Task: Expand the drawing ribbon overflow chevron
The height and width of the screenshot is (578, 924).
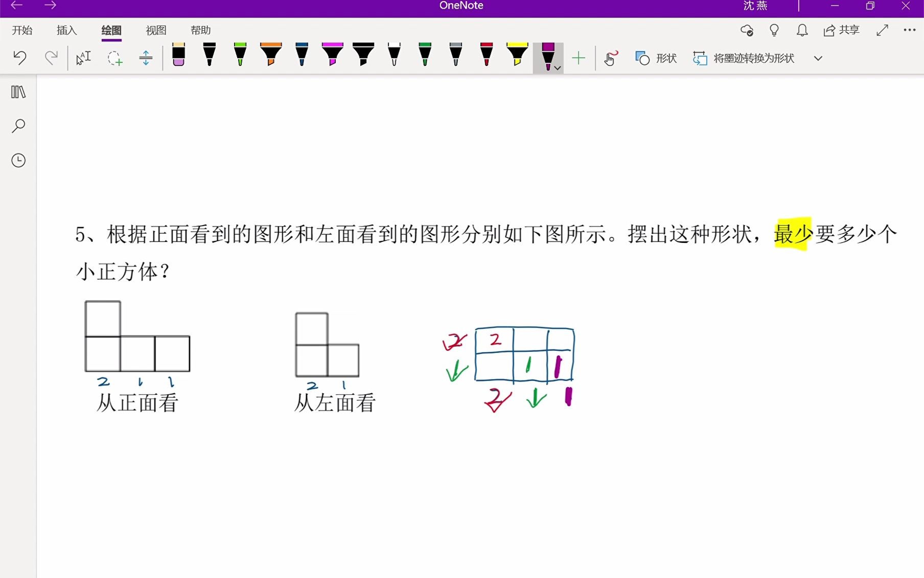Action: pyautogui.click(x=818, y=58)
